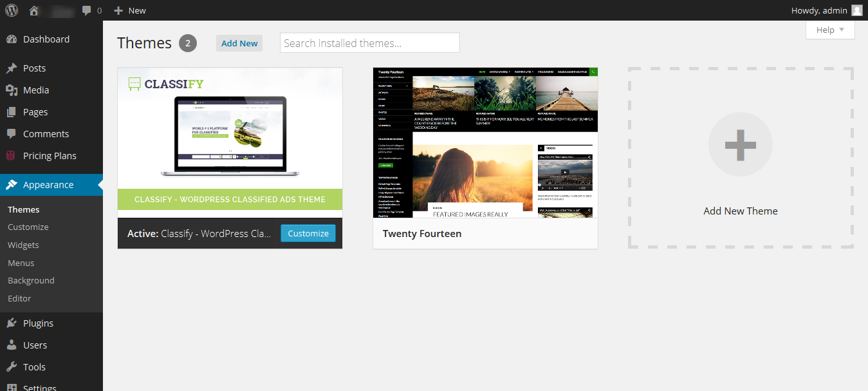
Task: Open Background under Appearance
Action: pyautogui.click(x=31, y=281)
